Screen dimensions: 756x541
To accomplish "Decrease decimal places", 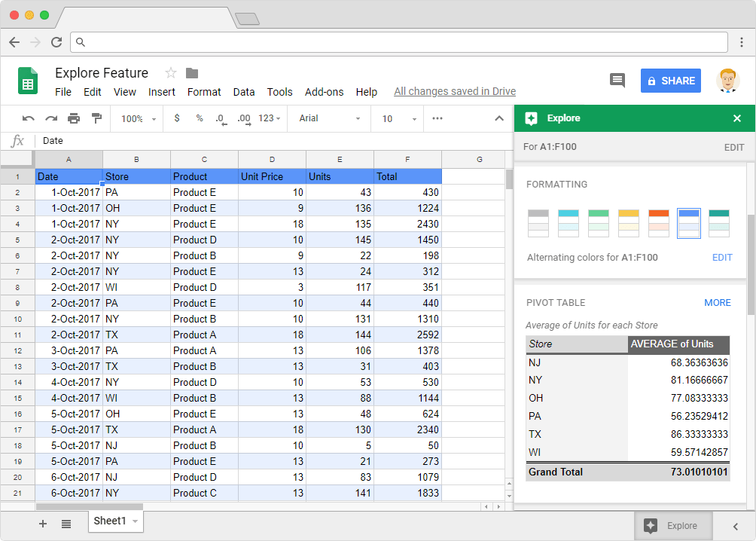I will click(x=221, y=118).
